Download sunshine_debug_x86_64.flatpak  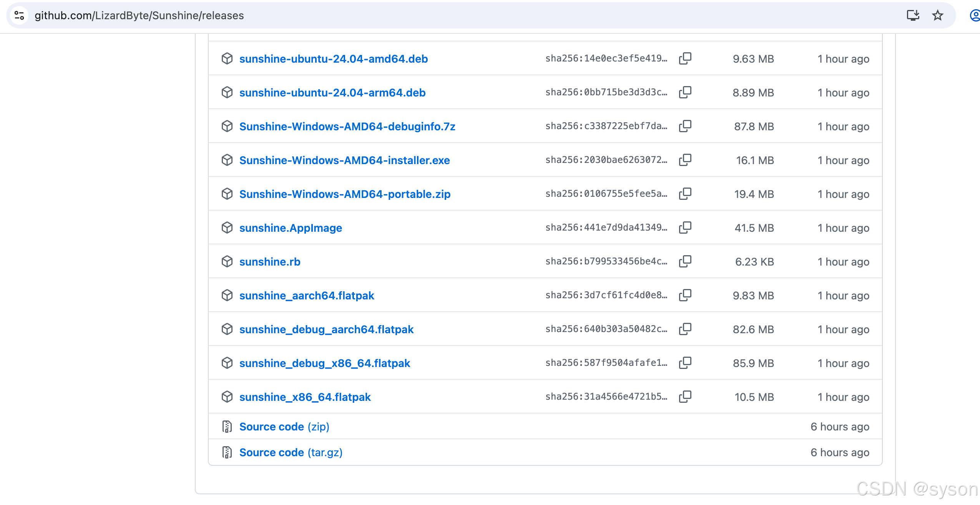[x=324, y=363]
